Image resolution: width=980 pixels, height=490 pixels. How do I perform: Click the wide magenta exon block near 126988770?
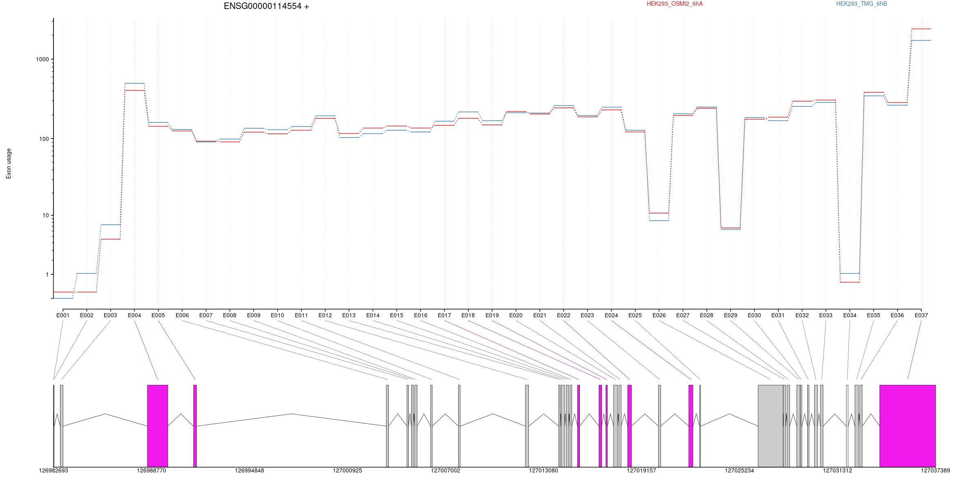158,426
